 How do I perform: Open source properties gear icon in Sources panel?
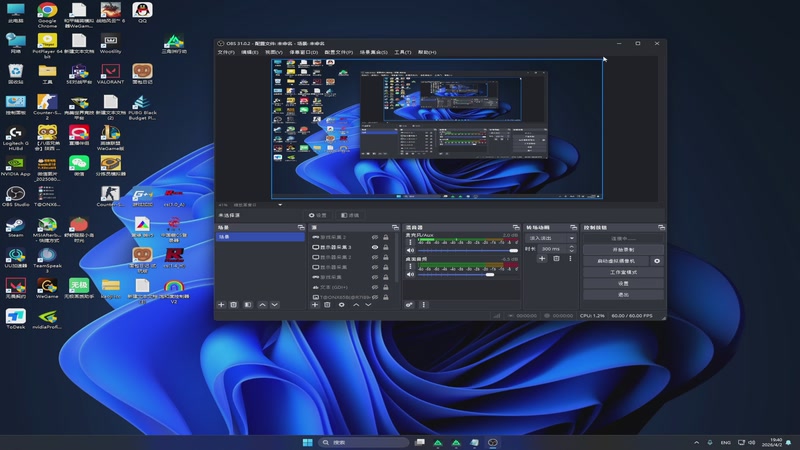[341, 304]
